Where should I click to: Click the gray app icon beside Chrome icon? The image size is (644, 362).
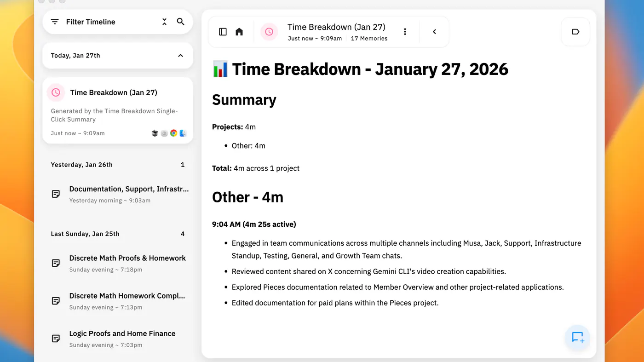pyautogui.click(x=164, y=133)
